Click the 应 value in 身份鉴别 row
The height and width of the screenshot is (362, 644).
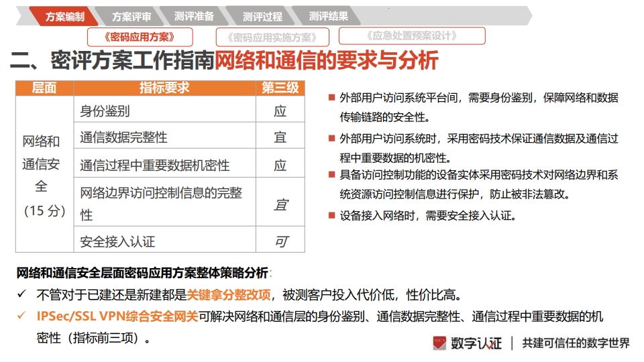[280, 111]
